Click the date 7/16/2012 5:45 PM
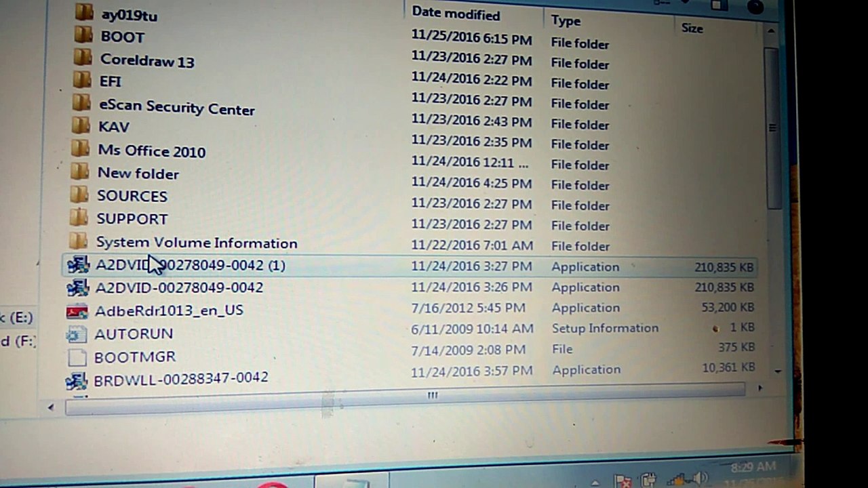Screen dimensions: 868x488 click(x=468, y=308)
